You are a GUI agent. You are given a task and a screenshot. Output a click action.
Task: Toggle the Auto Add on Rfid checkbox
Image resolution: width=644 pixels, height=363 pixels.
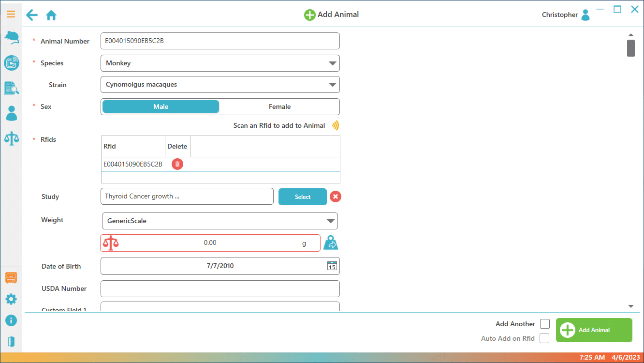pos(544,338)
